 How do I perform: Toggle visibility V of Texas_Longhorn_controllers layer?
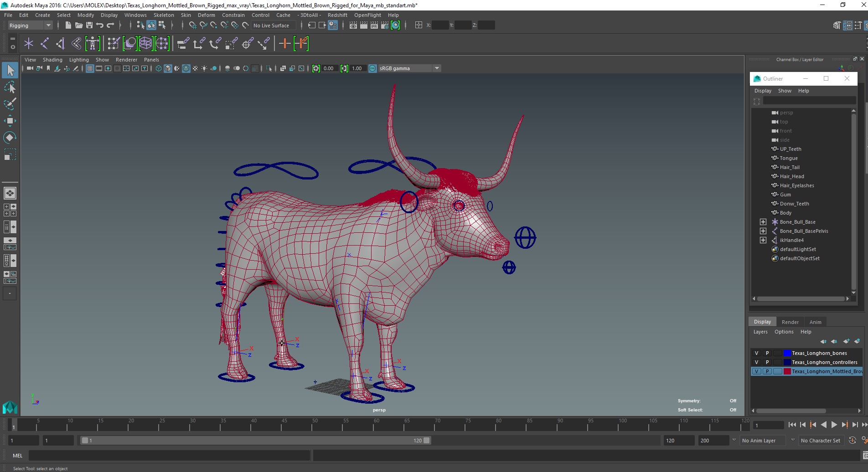pos(756,362)
